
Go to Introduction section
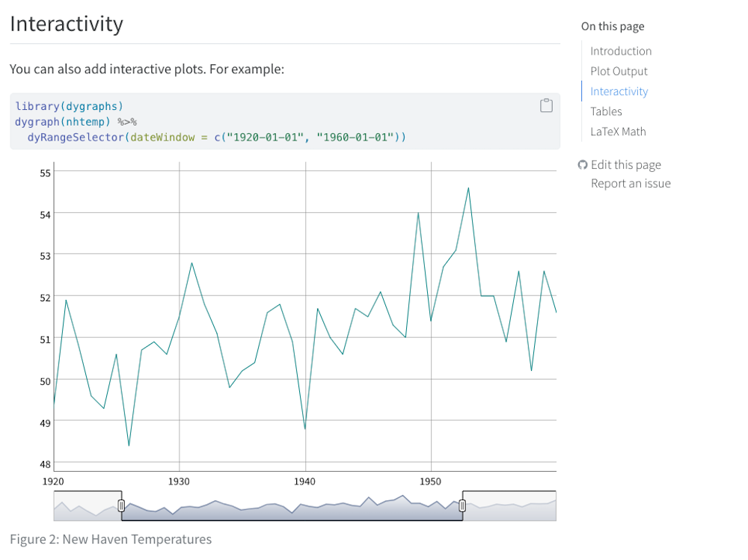[x=620, y=51]
